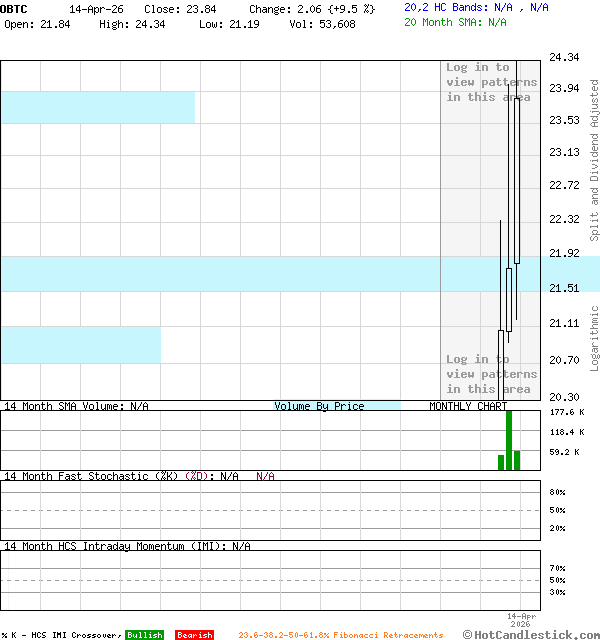600x640 pixels.
Task: Click the latest tall white candlestick
Action: tap(517, 180)
